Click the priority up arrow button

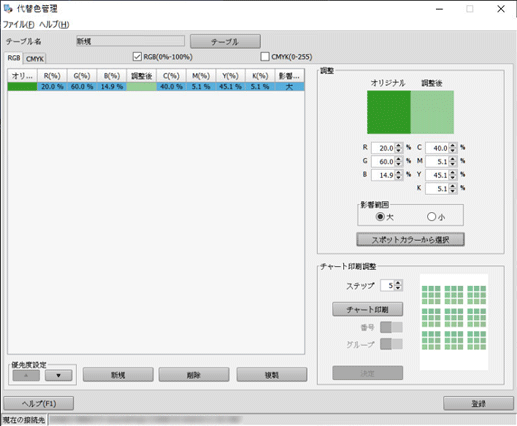pos(26,375)
